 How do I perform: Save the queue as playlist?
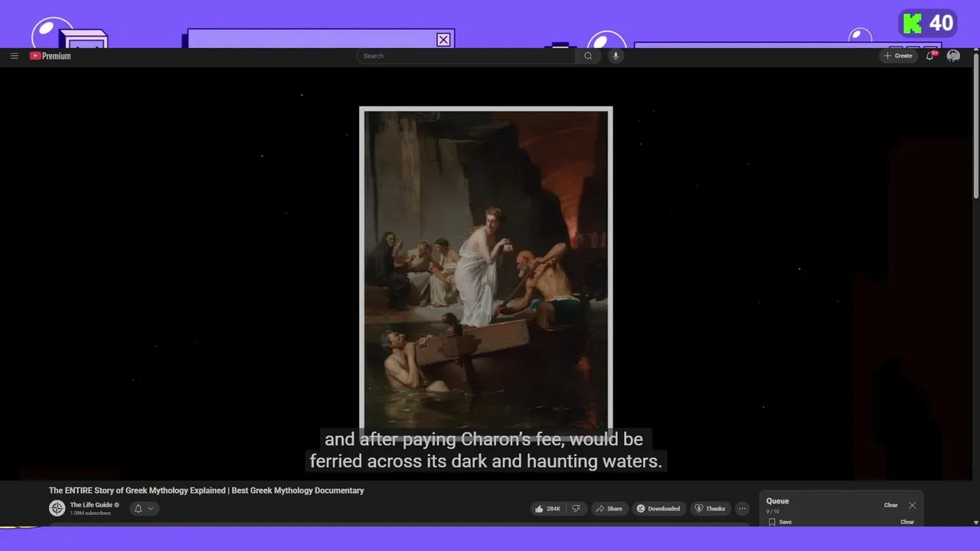[780, 522]
